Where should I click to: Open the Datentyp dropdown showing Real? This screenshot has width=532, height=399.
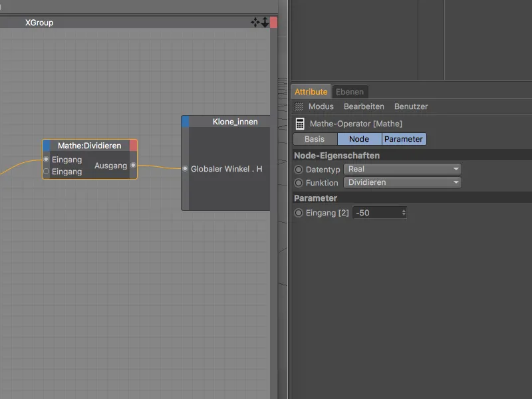click(402, 169)
